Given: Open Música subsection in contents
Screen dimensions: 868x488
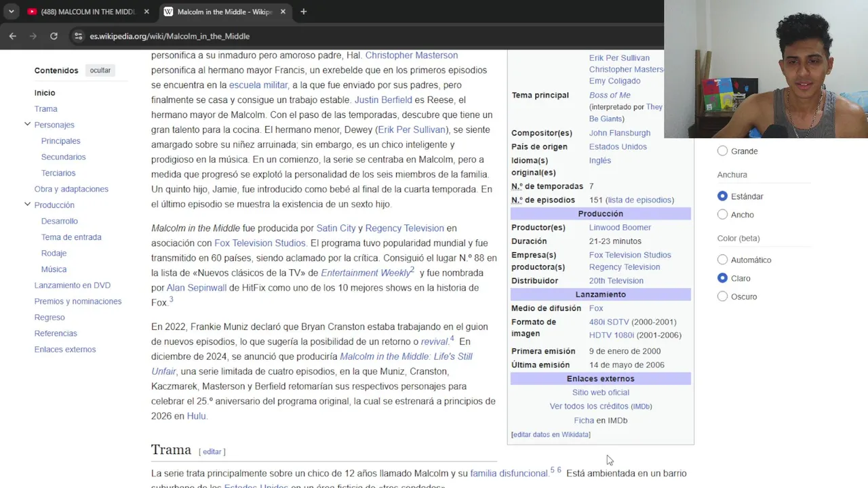Looking at the screenshot, I should (54, 269).
